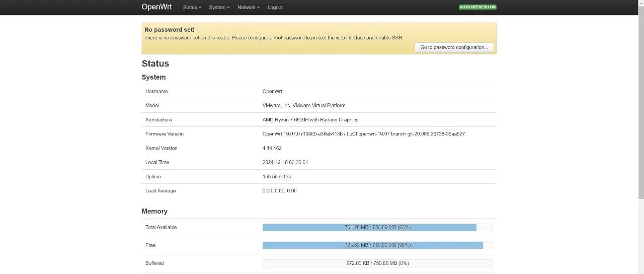Screen dimensions: 644x274
Task: Click the Load Average label
Action: [x=160, y=191]
